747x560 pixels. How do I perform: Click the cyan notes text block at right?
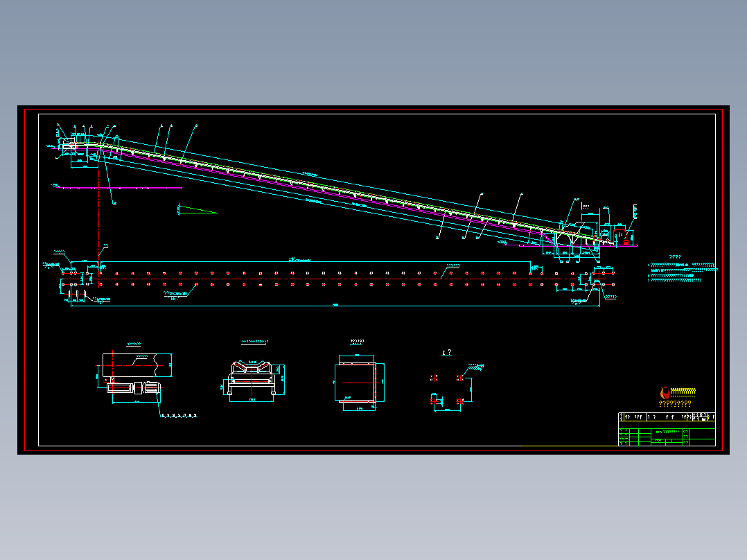[x=682, y=272]
